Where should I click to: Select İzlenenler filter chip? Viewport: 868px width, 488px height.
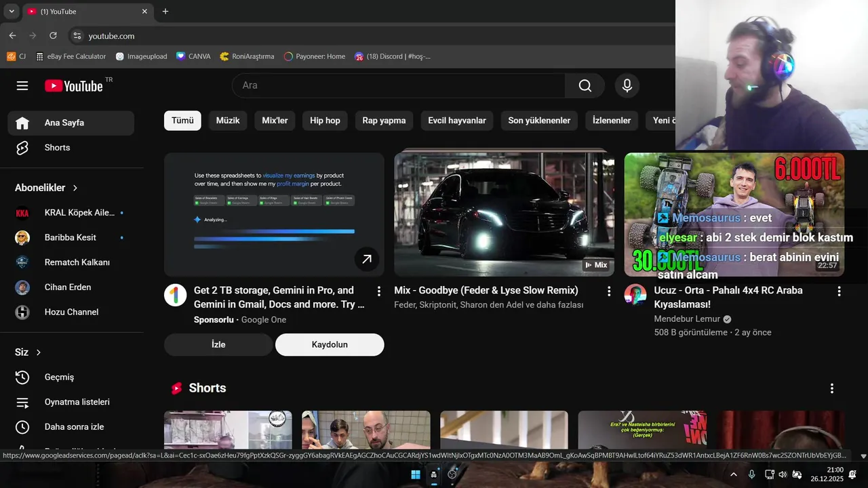tap(612, 121)
